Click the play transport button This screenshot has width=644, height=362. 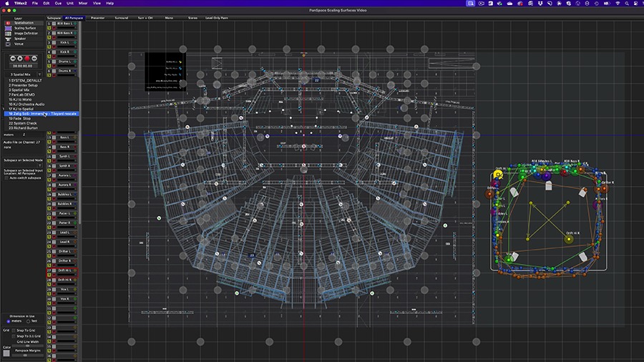21,58
